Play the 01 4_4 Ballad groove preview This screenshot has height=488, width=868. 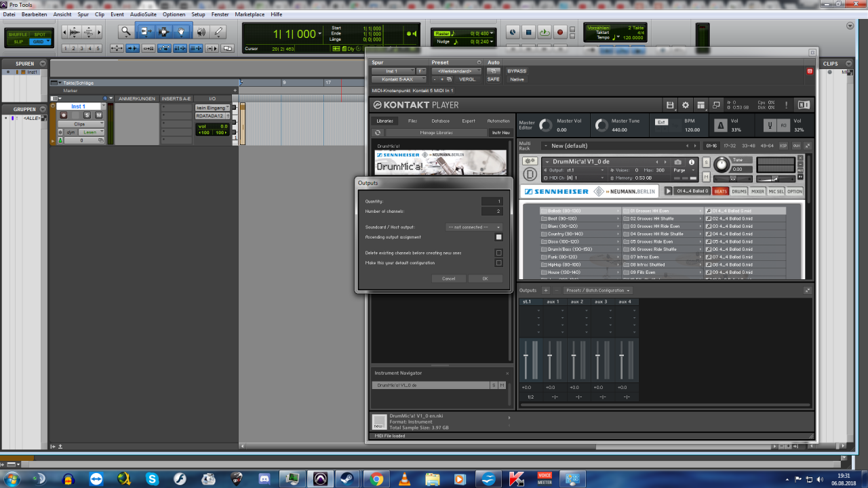pos(668,191)
